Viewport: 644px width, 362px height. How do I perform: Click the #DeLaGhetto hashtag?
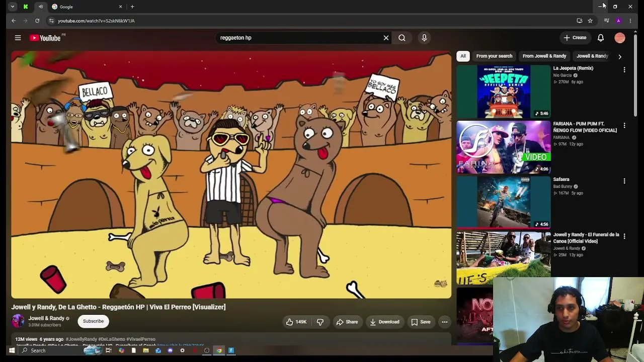tap(111, 339)
